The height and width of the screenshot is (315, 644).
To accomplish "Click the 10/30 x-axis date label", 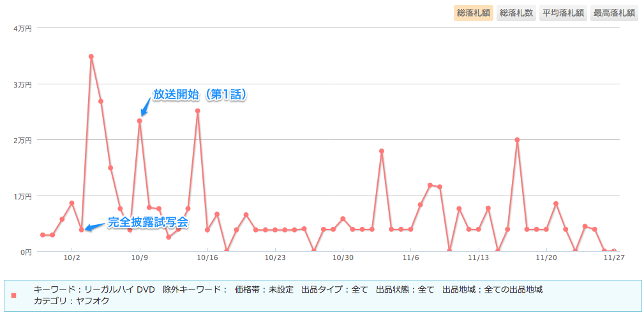I will tap(343, 258).
